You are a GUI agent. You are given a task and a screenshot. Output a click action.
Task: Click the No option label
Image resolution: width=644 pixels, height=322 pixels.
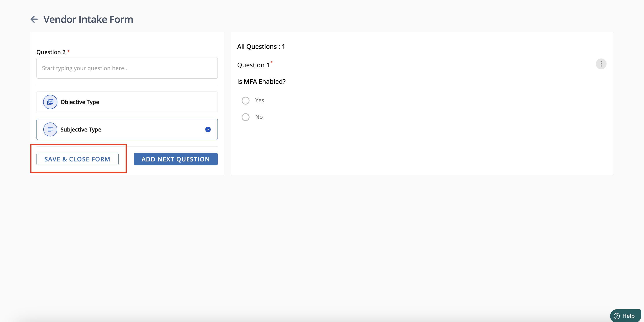pos(259,117)
